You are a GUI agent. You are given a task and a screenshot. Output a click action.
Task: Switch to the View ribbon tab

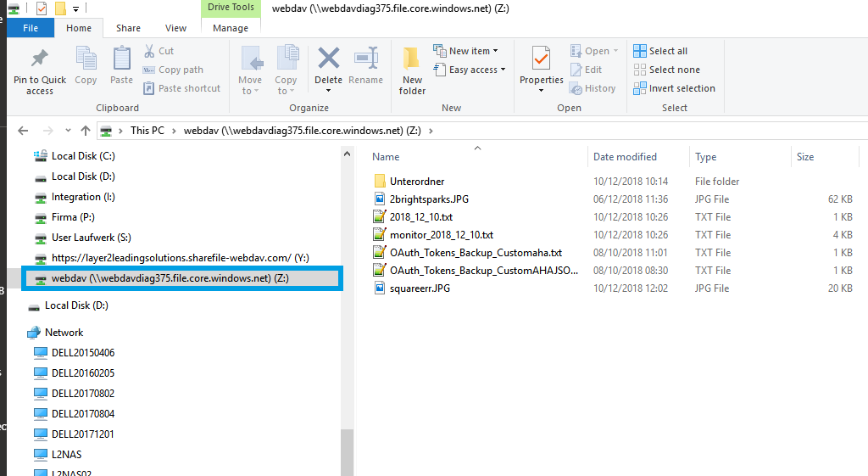[175, 28]
